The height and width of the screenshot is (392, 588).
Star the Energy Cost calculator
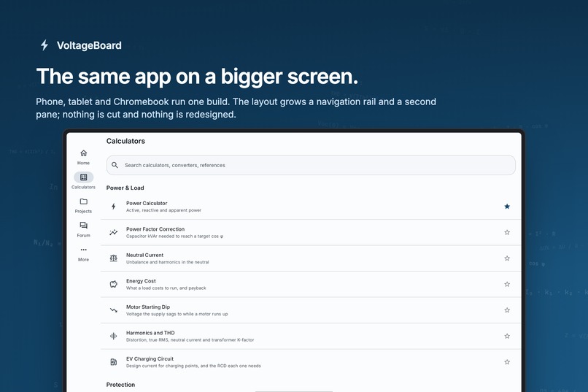click(507, 284)
